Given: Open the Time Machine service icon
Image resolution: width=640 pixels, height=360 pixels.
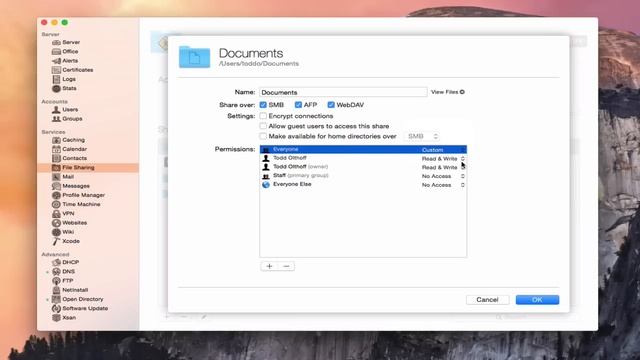Looking at the screenshot, I should click(x=56, y=204).
